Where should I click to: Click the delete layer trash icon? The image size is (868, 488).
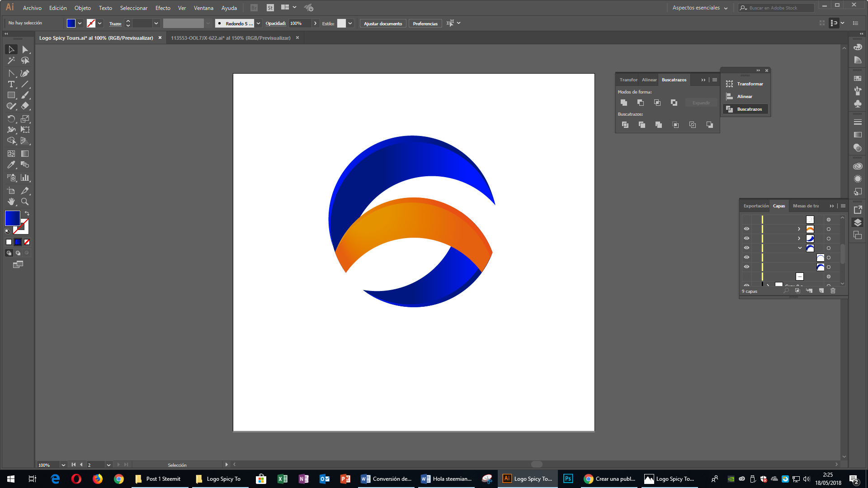click(x=833, y=291)
